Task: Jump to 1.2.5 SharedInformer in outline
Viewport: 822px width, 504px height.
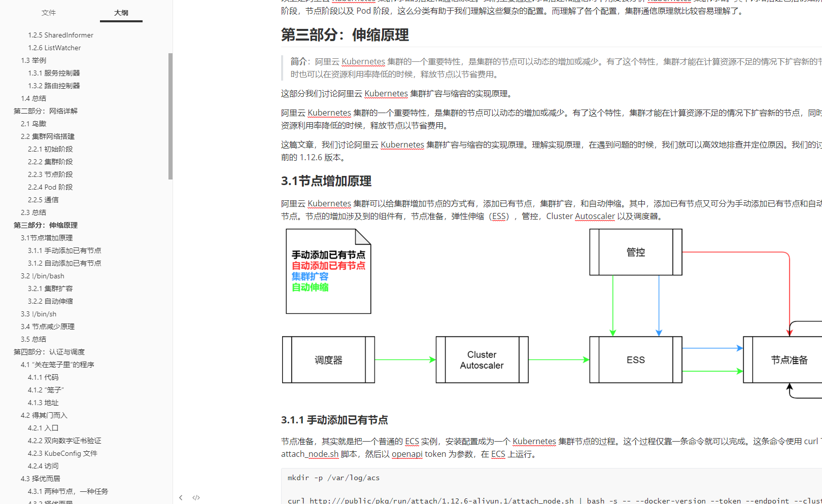Action: (x=60, y=35)
